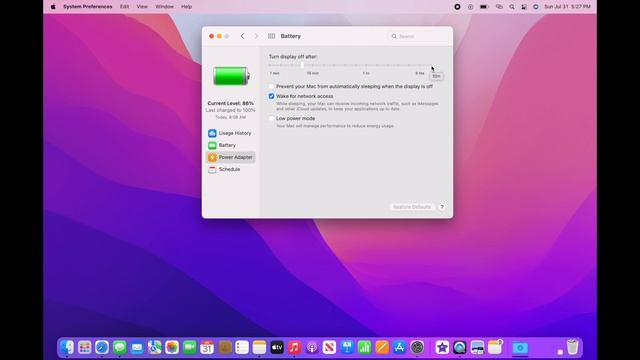Image resolution: width=640 pixels, height=360 pixels.
Task: Open Mail from the Dock
Action: point(137,347)
